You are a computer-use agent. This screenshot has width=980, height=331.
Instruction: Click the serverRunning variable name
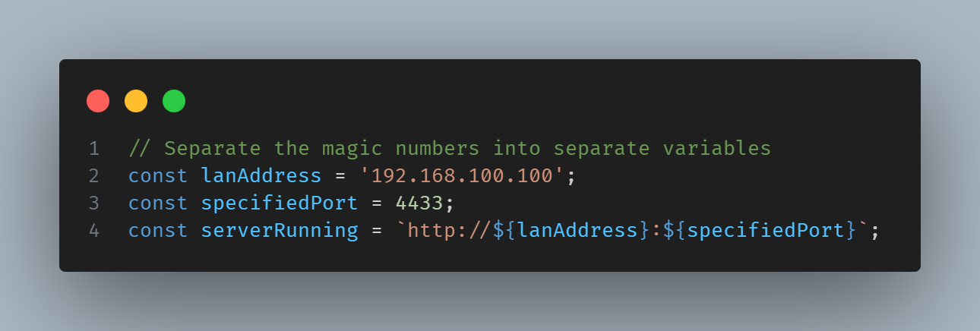click(x=279, y=230)
